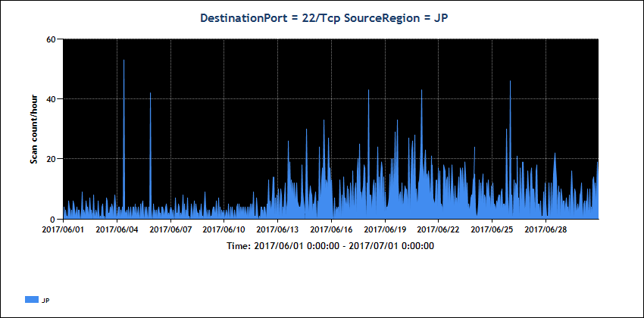Click the time range caption below the chart
644x318 pixels.
coord(330,246)
